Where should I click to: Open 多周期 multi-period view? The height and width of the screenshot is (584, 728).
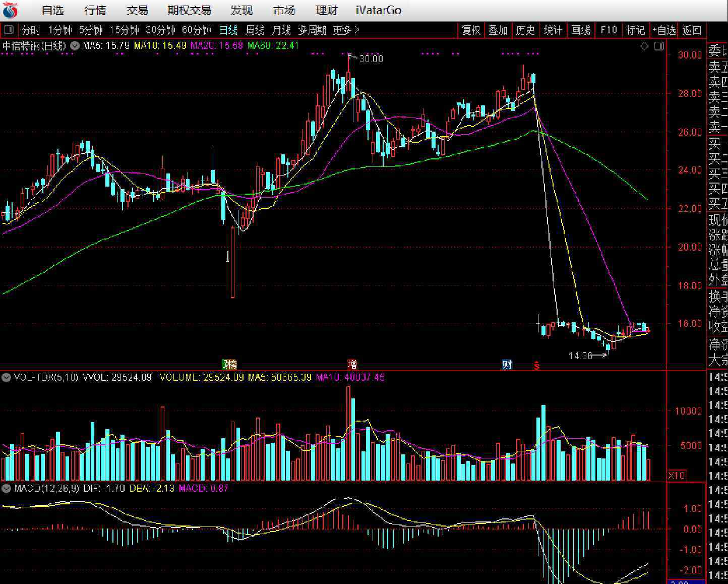point(312,30)
